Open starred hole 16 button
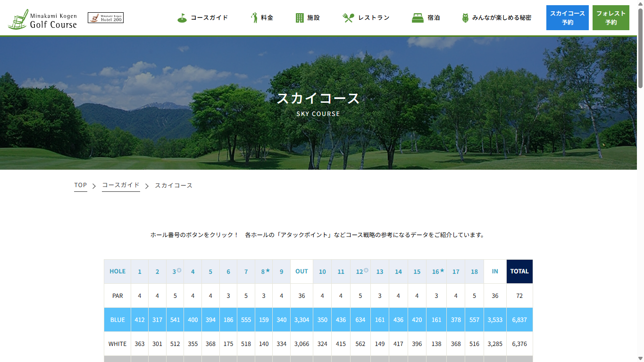This screenshot has width=644, height=362. point(436,271)
